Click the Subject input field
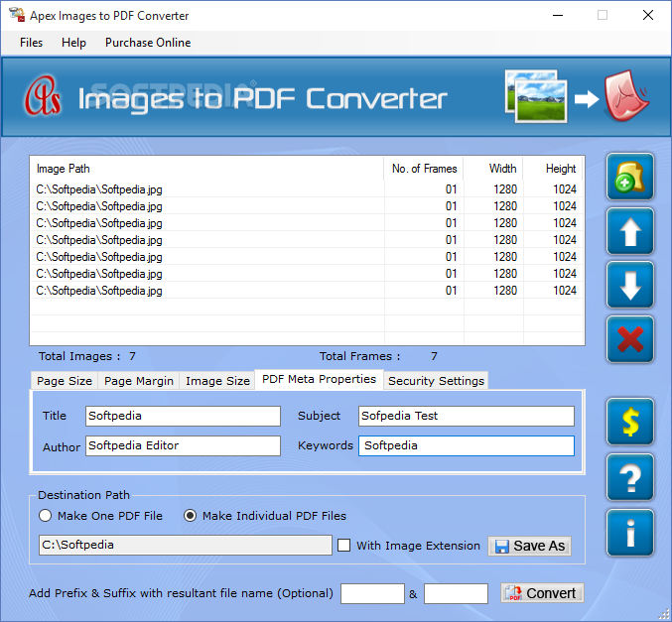The height and width of the screenshot is (622, 672). click(467, 416)
